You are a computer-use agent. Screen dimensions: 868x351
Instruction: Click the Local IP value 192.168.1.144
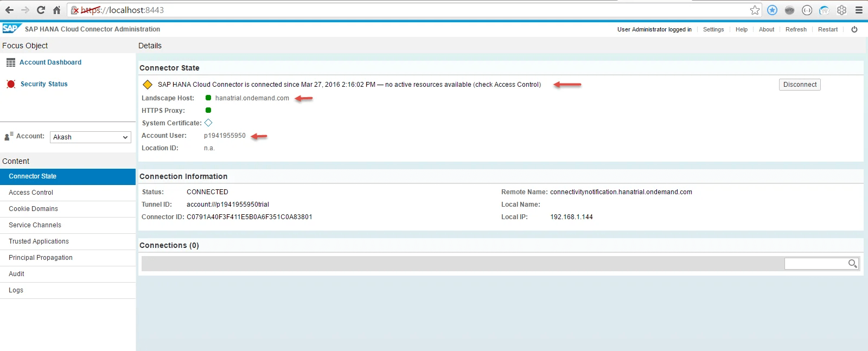point(572,217)
